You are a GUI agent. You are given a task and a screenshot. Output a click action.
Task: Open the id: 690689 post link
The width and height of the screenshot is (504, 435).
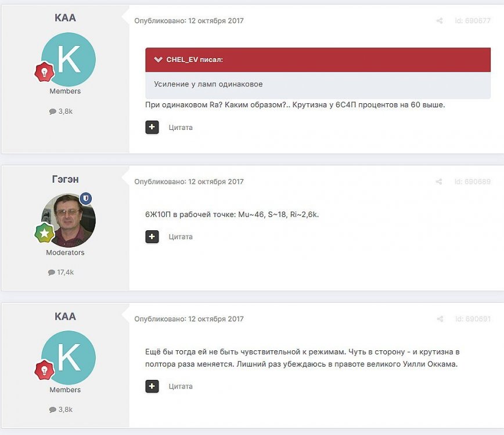pyautogui.click(x=472, y=182)
